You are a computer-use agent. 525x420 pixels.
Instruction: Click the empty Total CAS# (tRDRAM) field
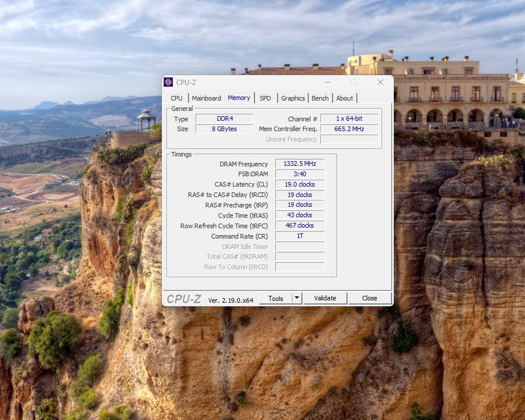pos(300,257)
